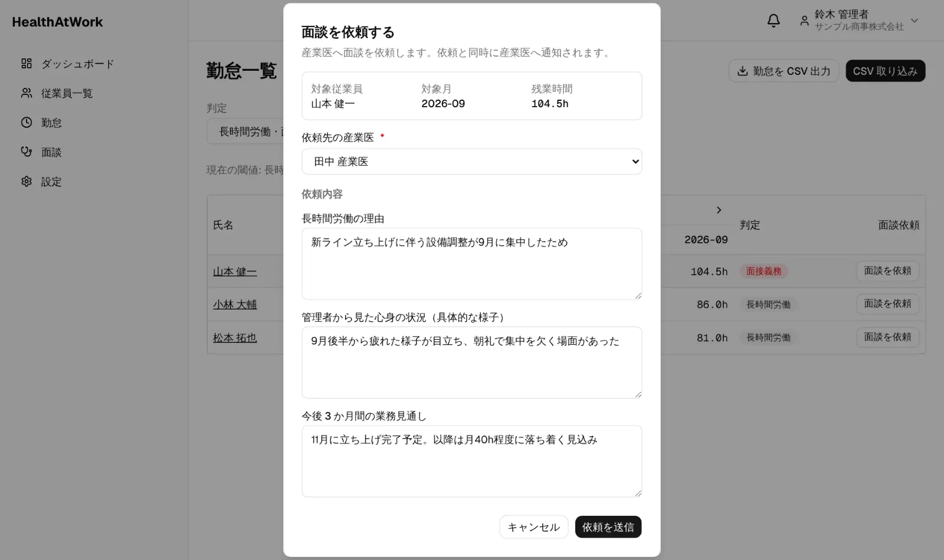Open the 山本 健一 employee link
The width and height of the screenshot is (944, 560).
(235, 272)
